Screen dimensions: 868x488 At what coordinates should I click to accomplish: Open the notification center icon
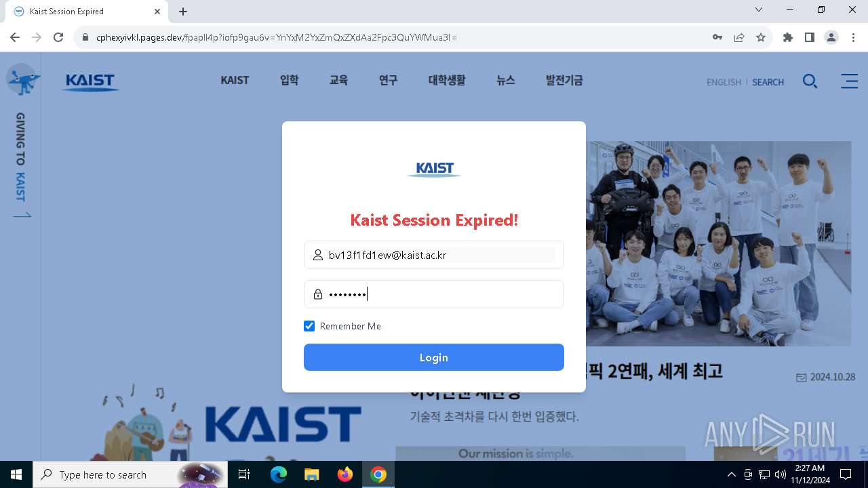[x=846, y=474]
